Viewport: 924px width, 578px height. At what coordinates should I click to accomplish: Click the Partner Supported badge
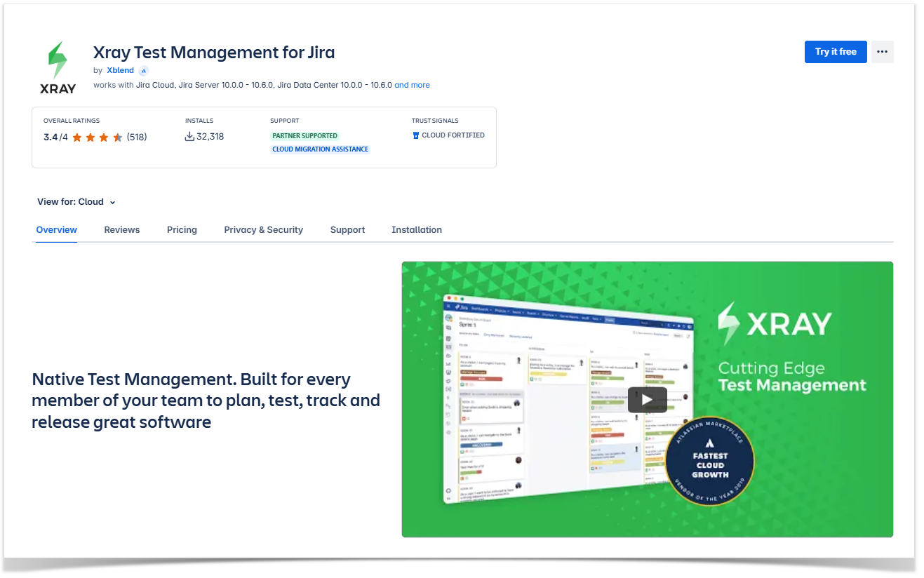(x=305, y=135)
